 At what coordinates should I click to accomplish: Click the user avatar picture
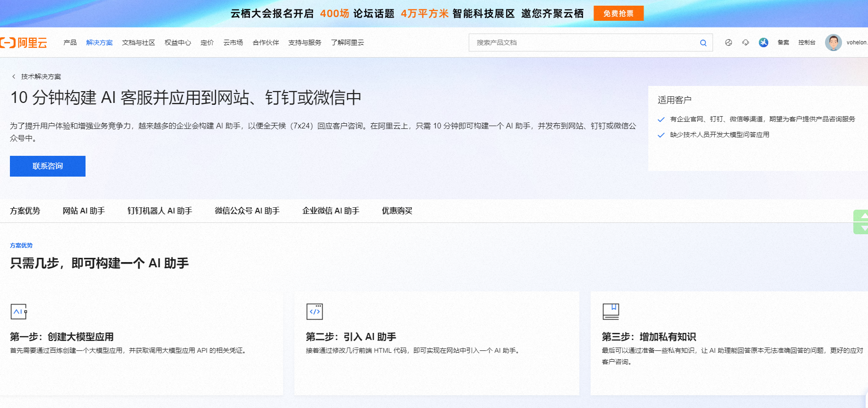point(834,42)
